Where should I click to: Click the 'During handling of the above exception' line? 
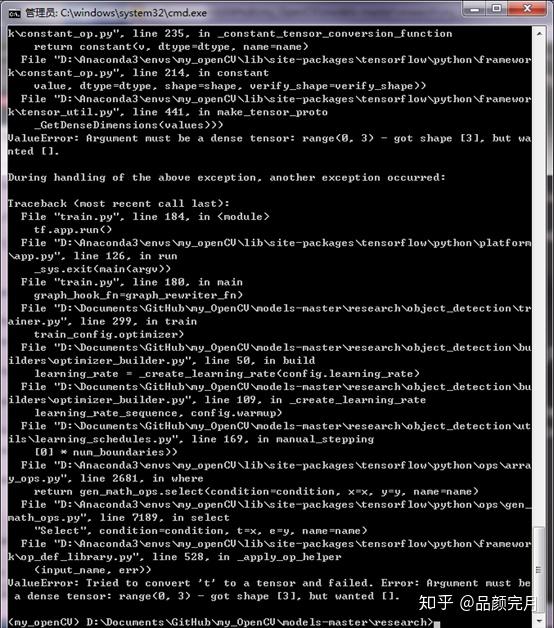pyautogui.click(x=226, y=177)
